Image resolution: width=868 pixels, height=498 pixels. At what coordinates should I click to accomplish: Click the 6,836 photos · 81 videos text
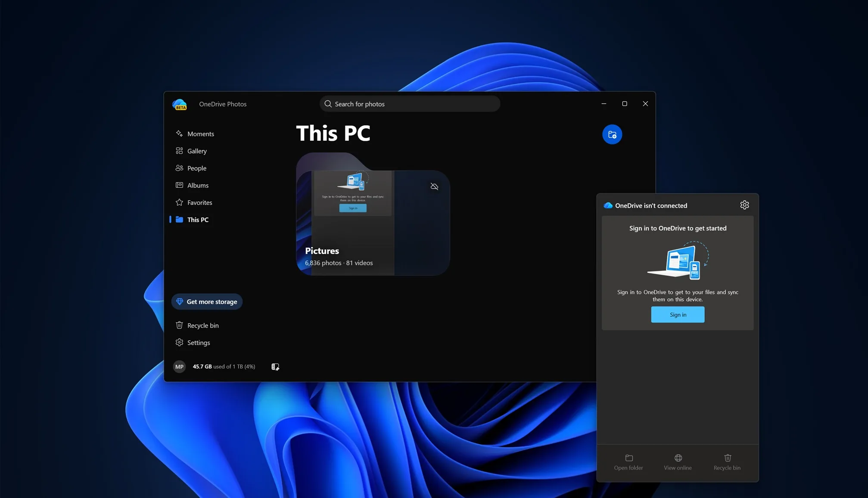339,263
